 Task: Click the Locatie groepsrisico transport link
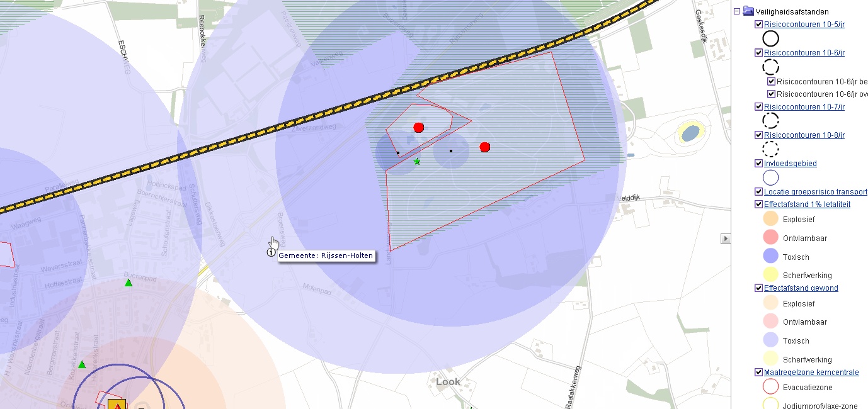815,192
